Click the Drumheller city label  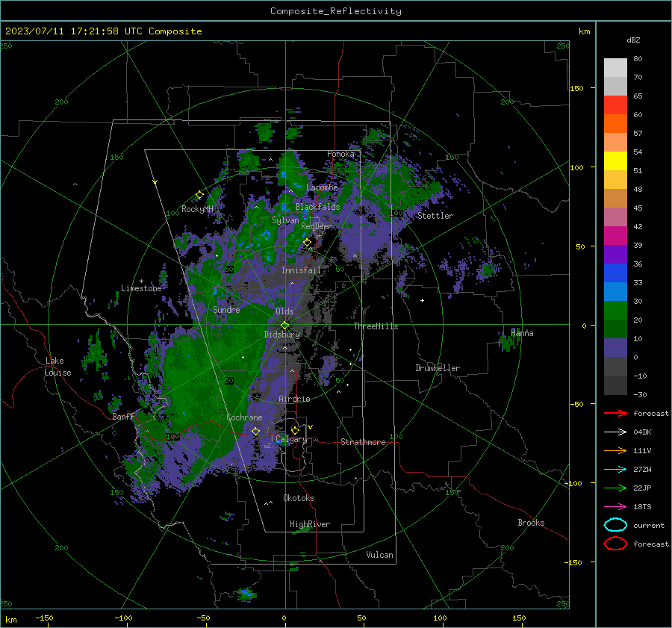coord(438,368)
